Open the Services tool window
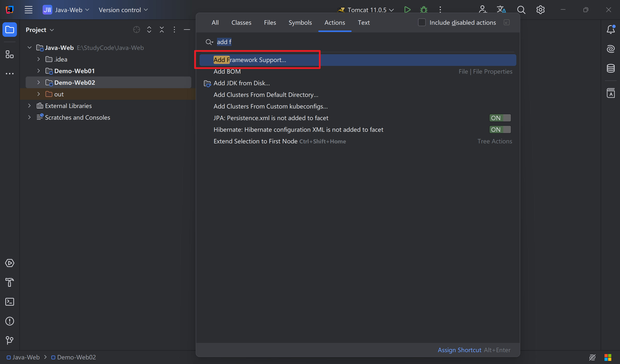 (10, 263)
